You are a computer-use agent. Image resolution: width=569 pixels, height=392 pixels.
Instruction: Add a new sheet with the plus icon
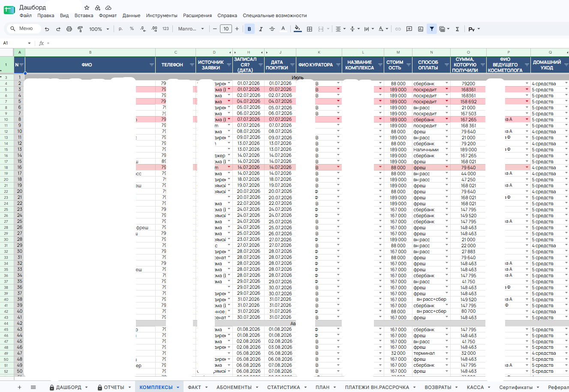[19, 387]
